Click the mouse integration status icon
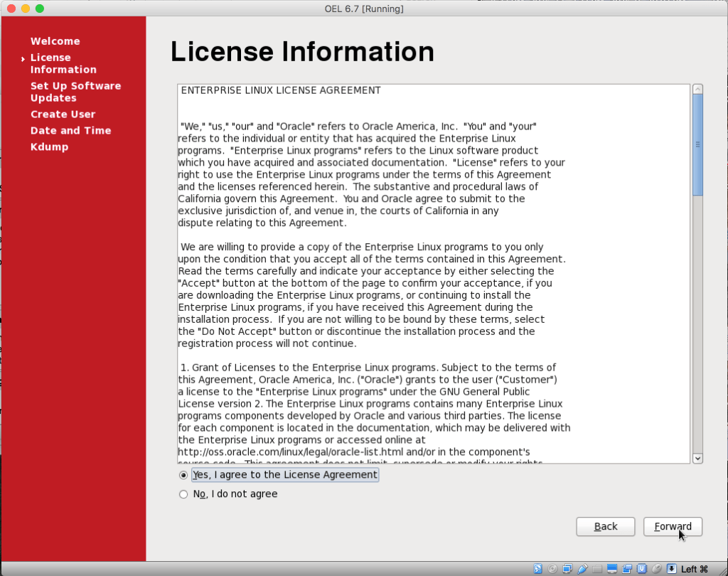 [x=656, y=569]
